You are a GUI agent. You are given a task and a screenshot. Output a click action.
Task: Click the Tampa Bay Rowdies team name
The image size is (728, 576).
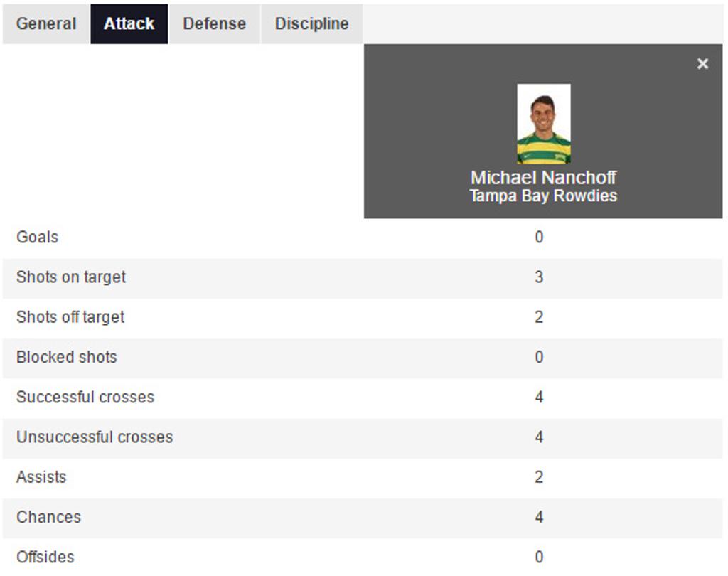click(x=543, y=196)
